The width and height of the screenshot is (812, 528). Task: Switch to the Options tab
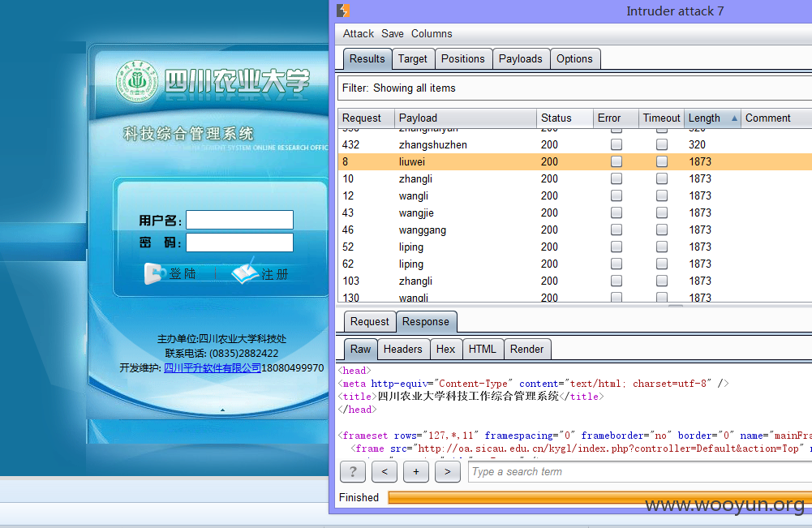point(574,59)
